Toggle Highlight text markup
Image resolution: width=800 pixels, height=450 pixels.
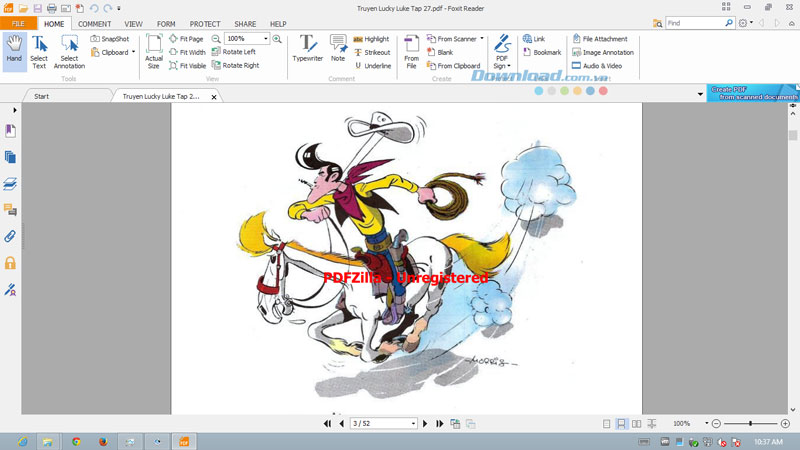coord(371,39)
